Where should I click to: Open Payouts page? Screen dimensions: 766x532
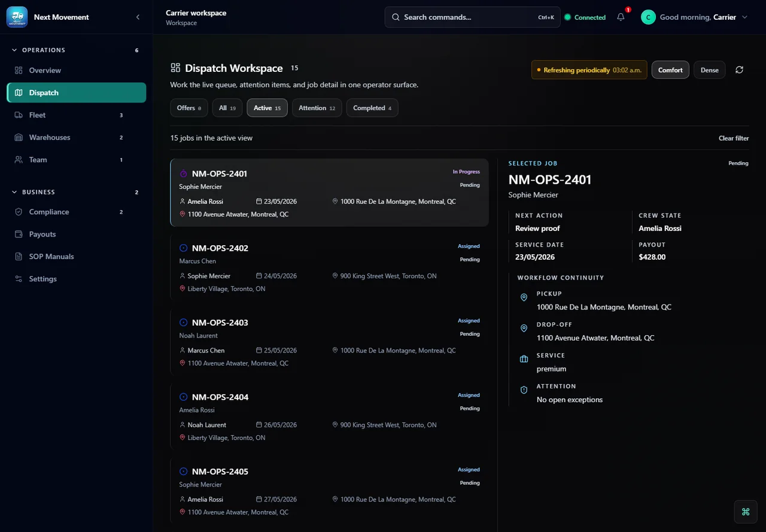tap(77, 234)
